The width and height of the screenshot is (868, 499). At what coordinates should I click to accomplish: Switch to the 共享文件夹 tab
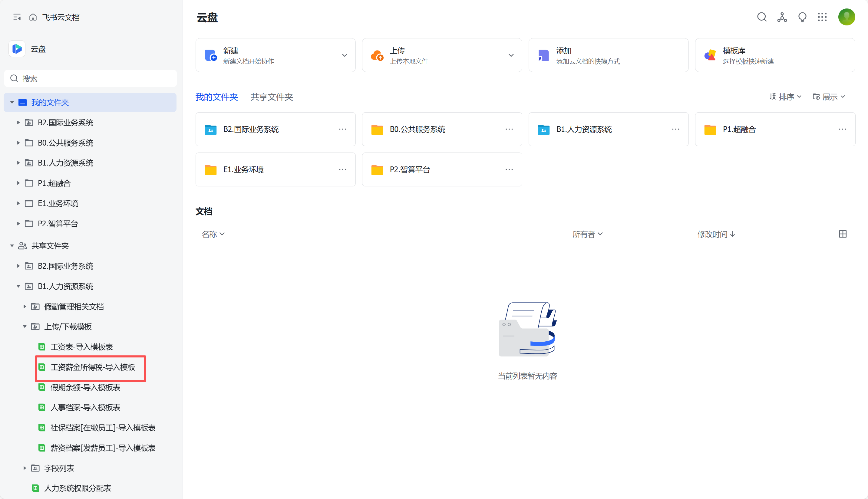tap(272, 97)
